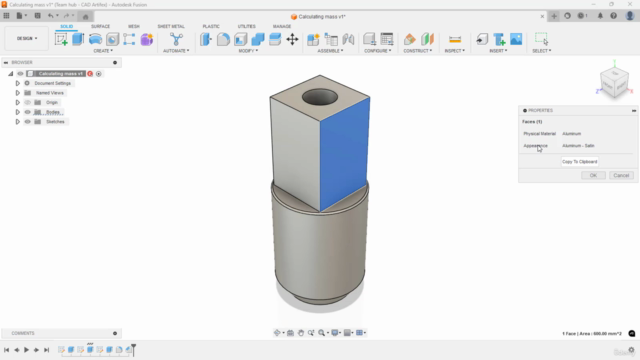The image size is (640, 360).
Task: Undo the last action
Action: [x=50, y=16]
